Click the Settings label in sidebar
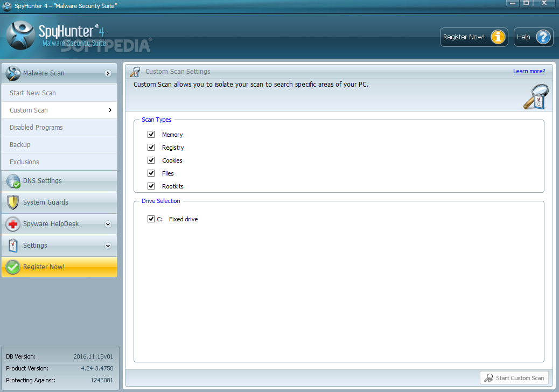This screenshot has height=392, width=559. (x=35, y=245)
